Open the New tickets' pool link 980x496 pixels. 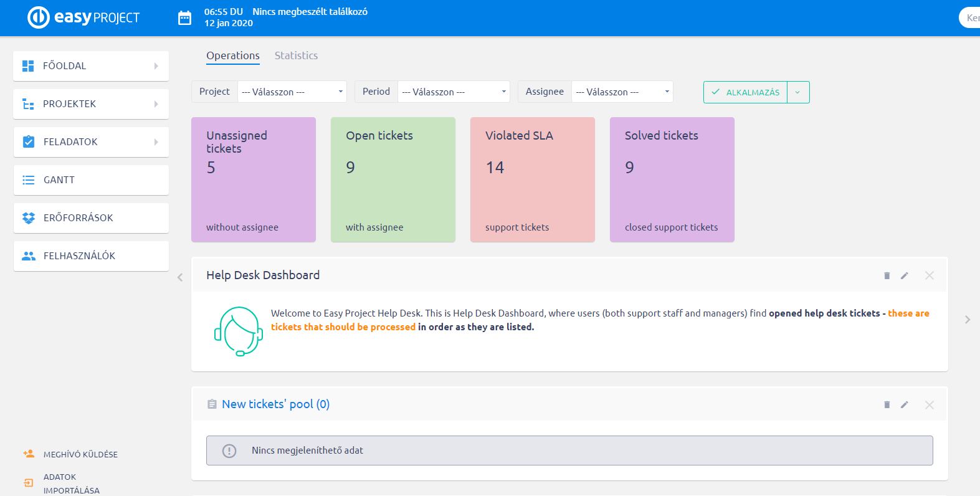click(x=275, y=404)
